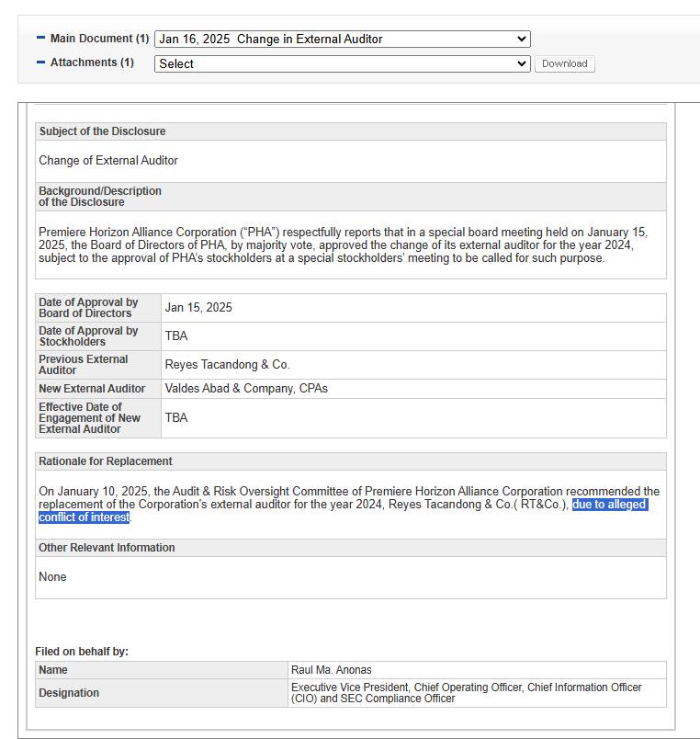Click the 'Filed on behalf by:' heading
The width and height of the screenshot is (700, 739).
(x=82, y=652)
